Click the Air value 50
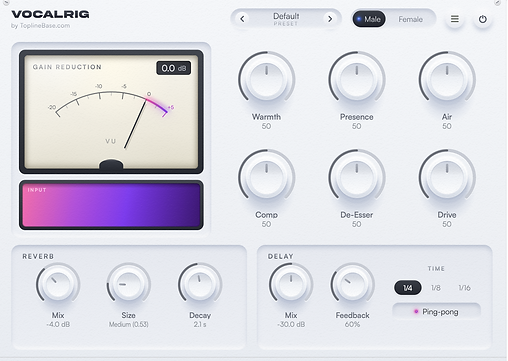Image resolution: width=508 pixels, height=361 pixels. pos(447,126)
